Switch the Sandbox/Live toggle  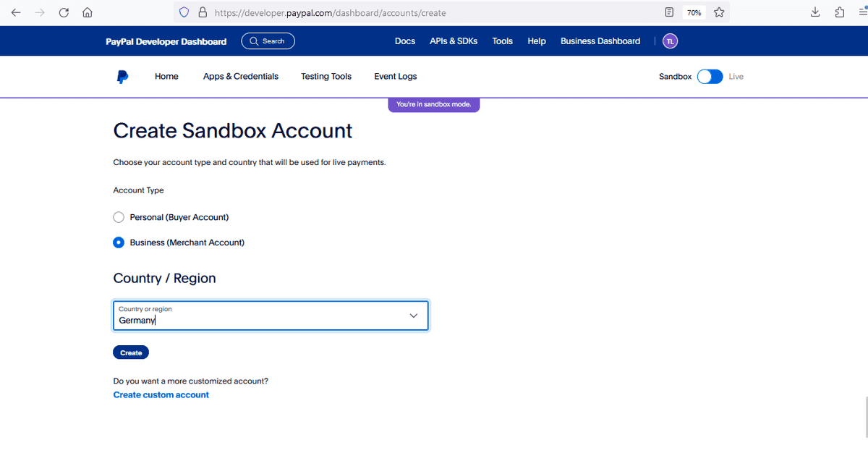click(x=710, y=77)
